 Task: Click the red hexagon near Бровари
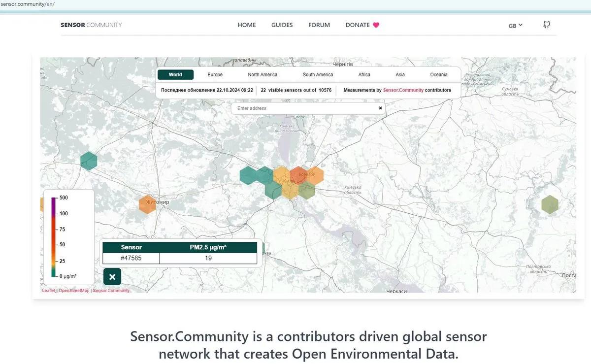click(x=298, y=175)
